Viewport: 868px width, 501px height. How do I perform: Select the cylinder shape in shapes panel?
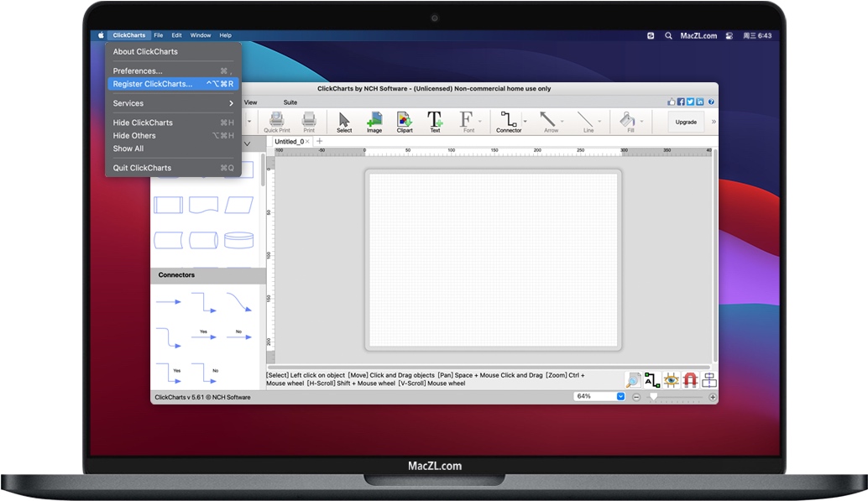point(239,240)
